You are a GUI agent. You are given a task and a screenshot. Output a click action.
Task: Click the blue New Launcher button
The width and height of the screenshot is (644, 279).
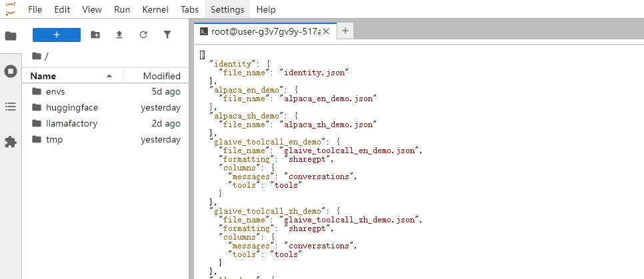pyautogui.click(x=57, y=35)
